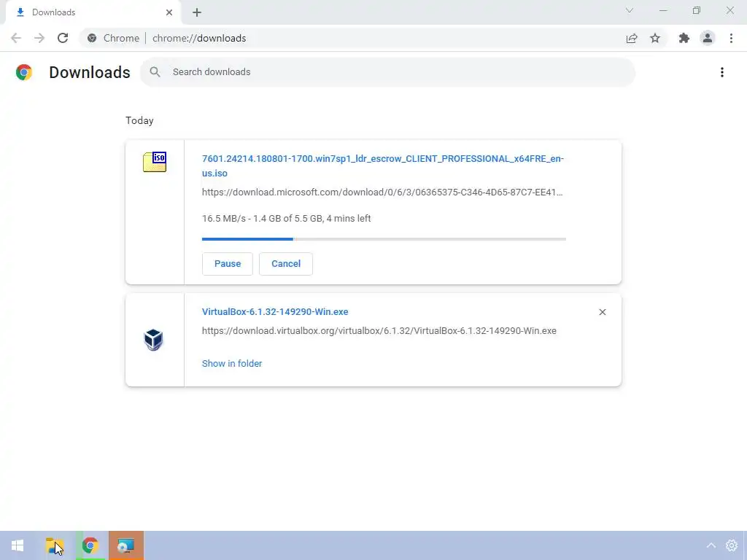
Task: Click the Downloads page title
Action: coord(90,72)
